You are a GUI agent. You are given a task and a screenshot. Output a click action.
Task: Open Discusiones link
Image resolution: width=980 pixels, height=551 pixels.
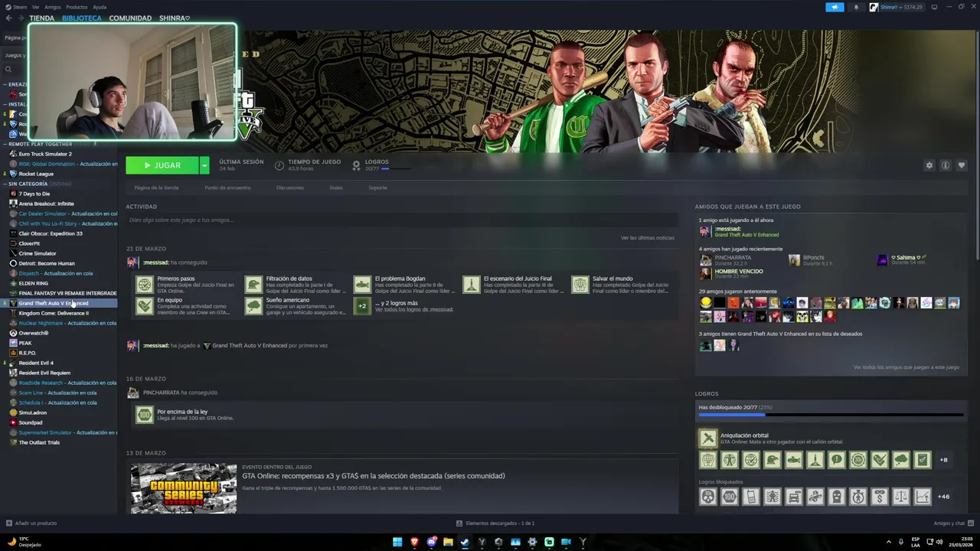pos(290,187)
